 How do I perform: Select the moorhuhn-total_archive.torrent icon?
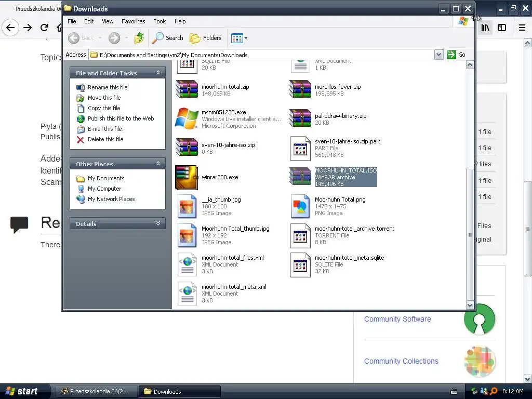300,235
